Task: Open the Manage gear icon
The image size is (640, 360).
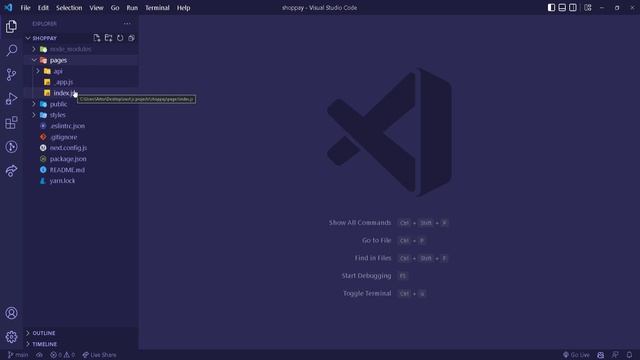Action: pos(11,337)
